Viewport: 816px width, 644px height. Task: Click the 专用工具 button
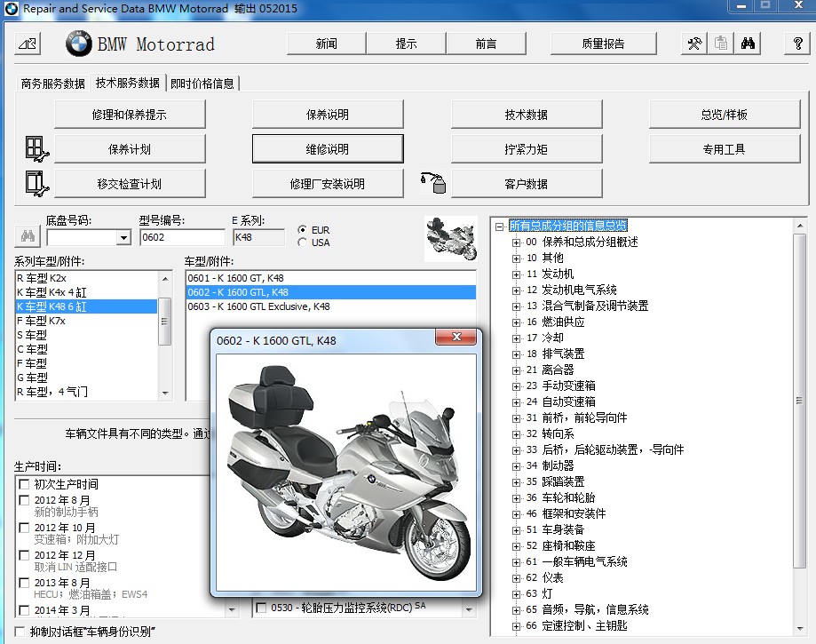pyautogui.click(x=724, y=149)
